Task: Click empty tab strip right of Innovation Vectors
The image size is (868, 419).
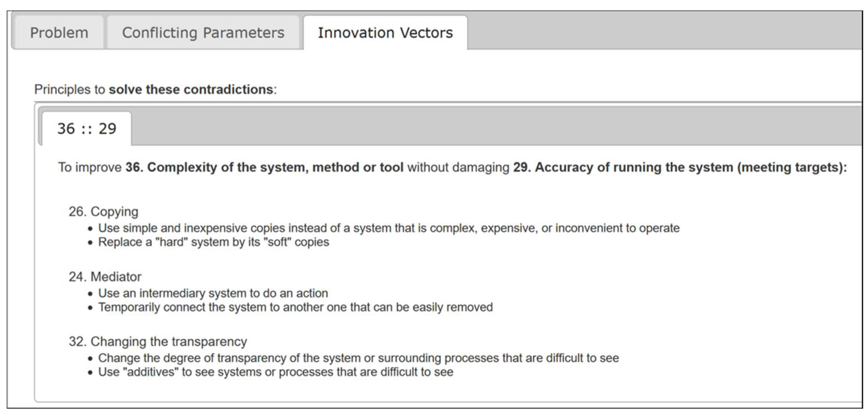Action: [657, 33]
